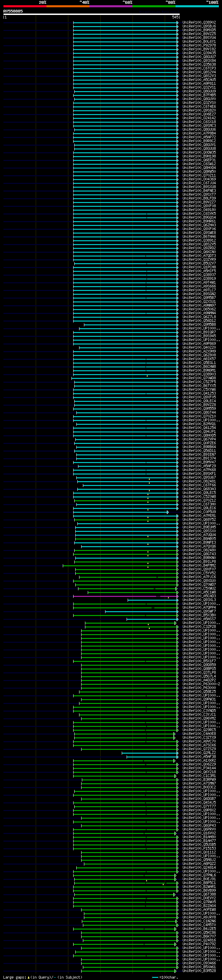Select the label UniRef100_B9R8C2
The height and width of the screenshot is (980, 222).
click(x=199, y=141)
